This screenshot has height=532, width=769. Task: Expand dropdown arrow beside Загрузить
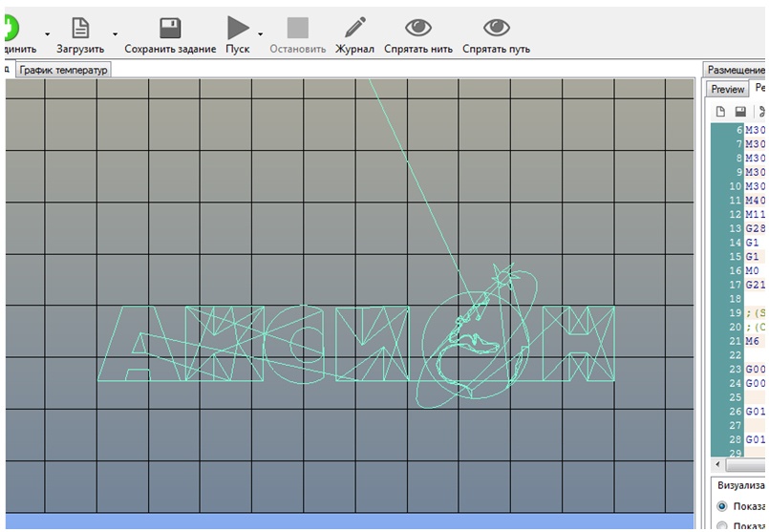(116, 34)
